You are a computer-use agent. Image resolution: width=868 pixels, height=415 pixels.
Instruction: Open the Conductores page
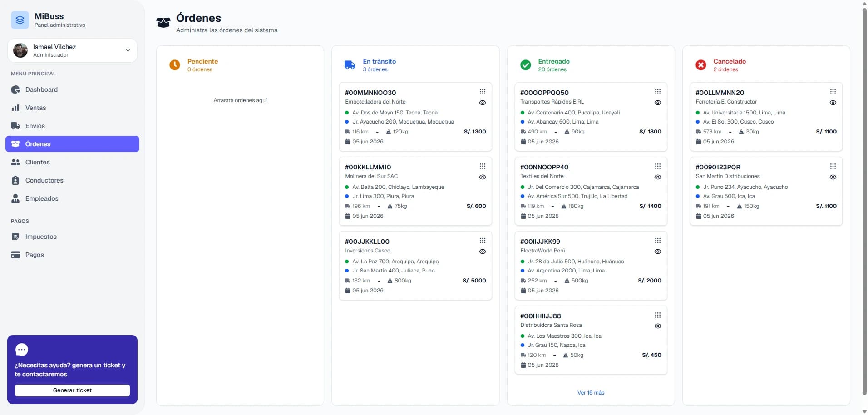pos(72,180)
